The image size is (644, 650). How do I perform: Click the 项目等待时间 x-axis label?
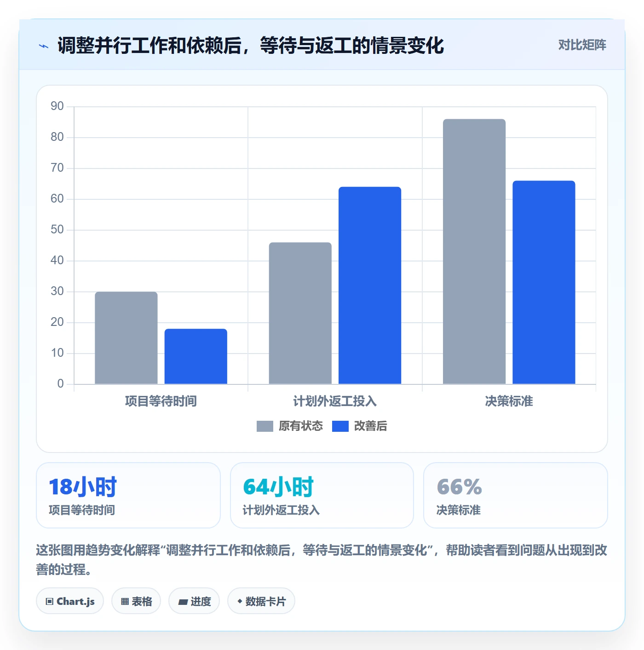[x=161, y=401]
